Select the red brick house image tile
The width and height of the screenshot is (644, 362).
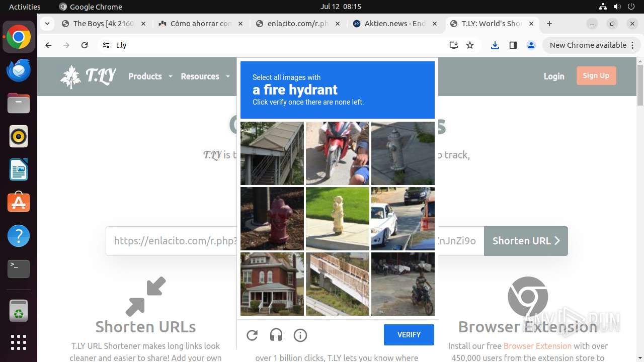(272, 284)
